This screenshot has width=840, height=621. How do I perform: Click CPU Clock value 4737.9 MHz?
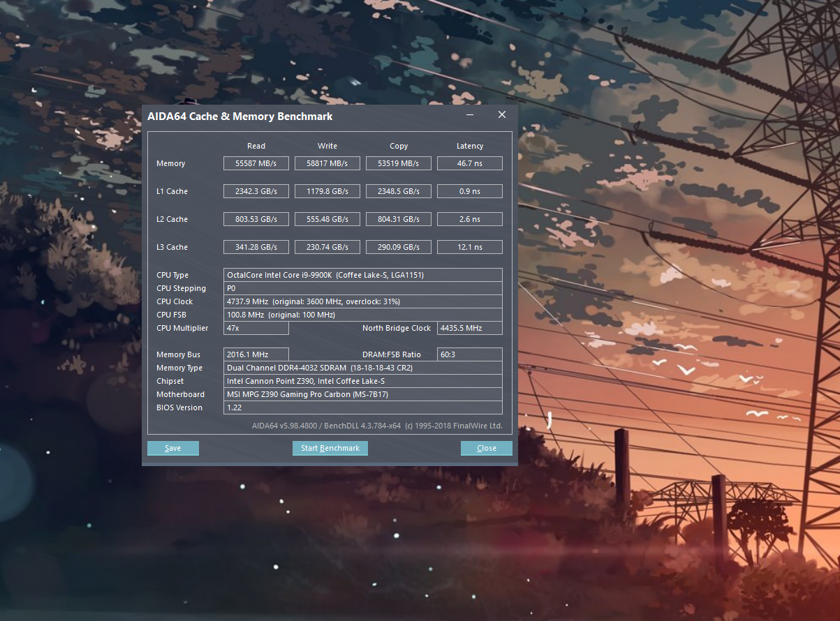point(363,301)
